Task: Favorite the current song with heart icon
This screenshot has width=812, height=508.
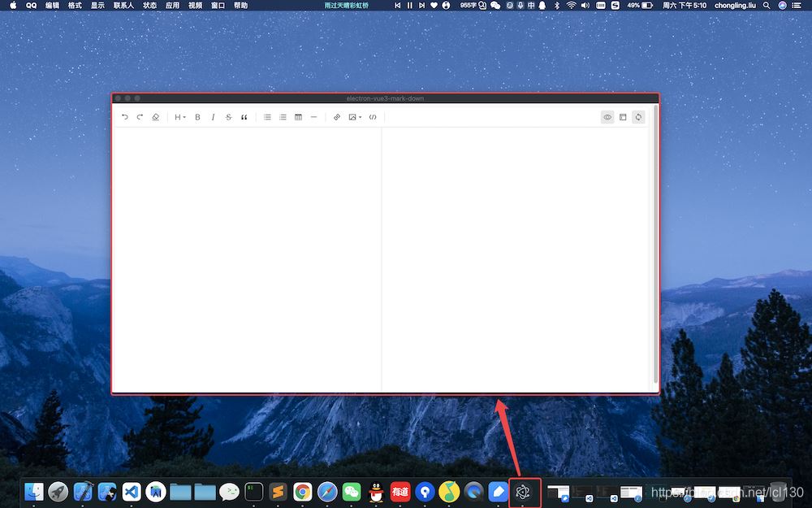Action: click(434, 5)
